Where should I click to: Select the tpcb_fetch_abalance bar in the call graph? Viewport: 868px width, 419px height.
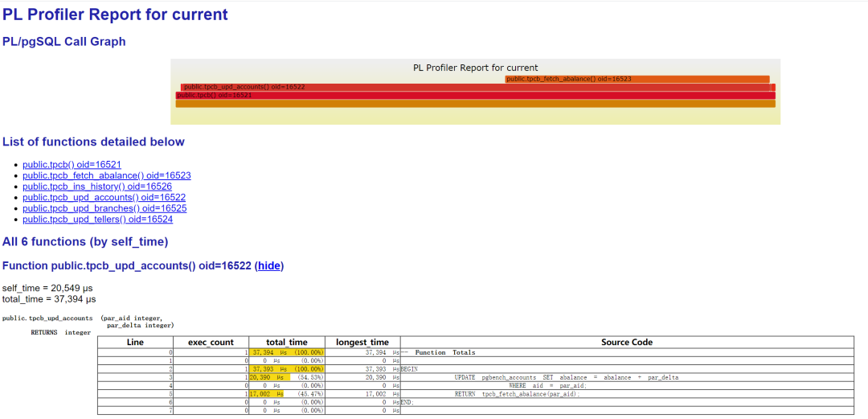[x=637, y=80]
